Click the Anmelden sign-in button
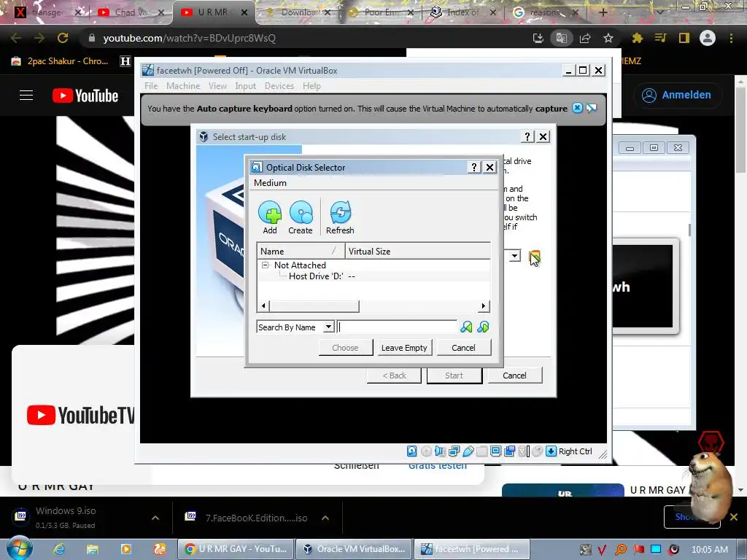 point(678,96)
